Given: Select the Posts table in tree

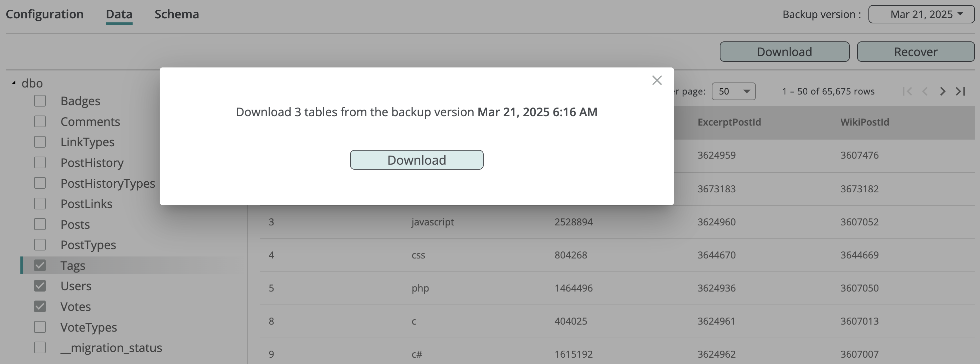Looking at the screenshot, I should pos(75,224).
